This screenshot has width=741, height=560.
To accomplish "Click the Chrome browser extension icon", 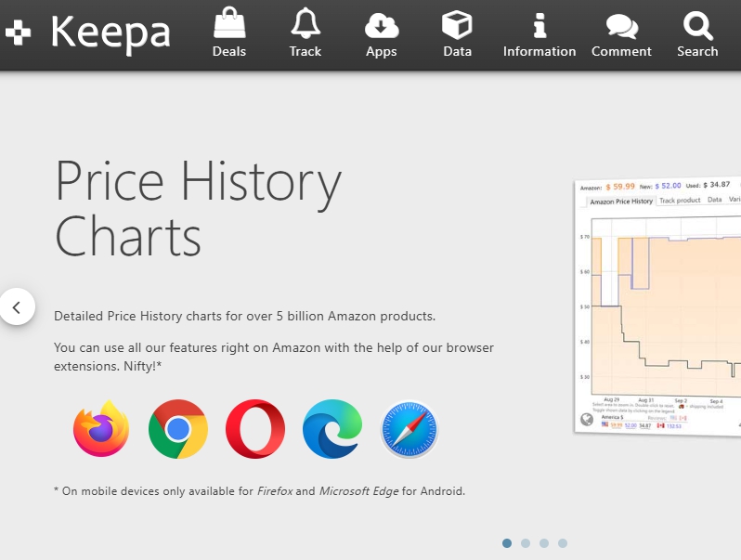I will click(x=178, y=429).
